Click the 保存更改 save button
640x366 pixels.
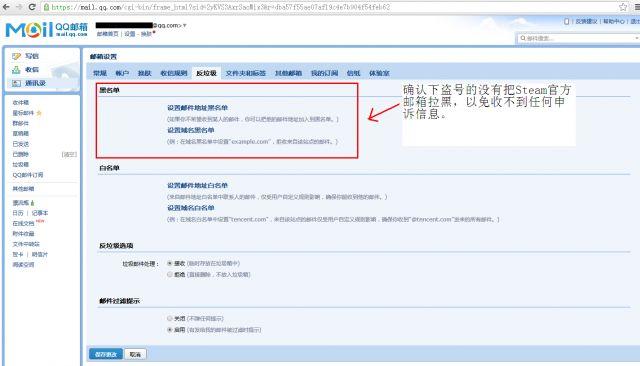106,354
